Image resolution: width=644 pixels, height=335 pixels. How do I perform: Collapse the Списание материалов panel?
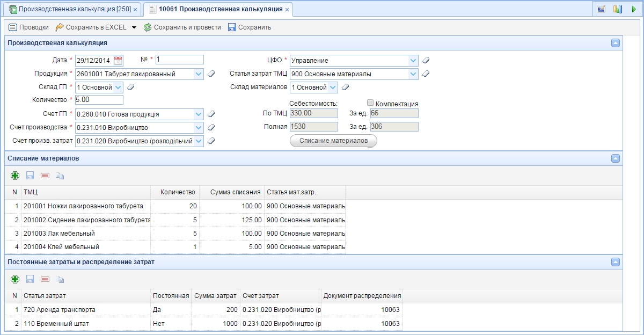[x=616, y=158]
